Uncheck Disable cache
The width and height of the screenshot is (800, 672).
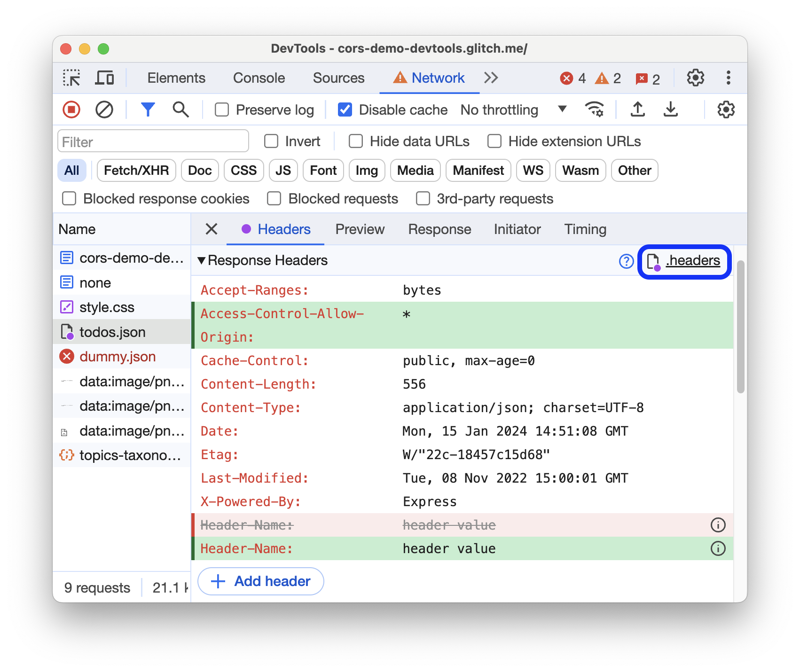[345, 109]
